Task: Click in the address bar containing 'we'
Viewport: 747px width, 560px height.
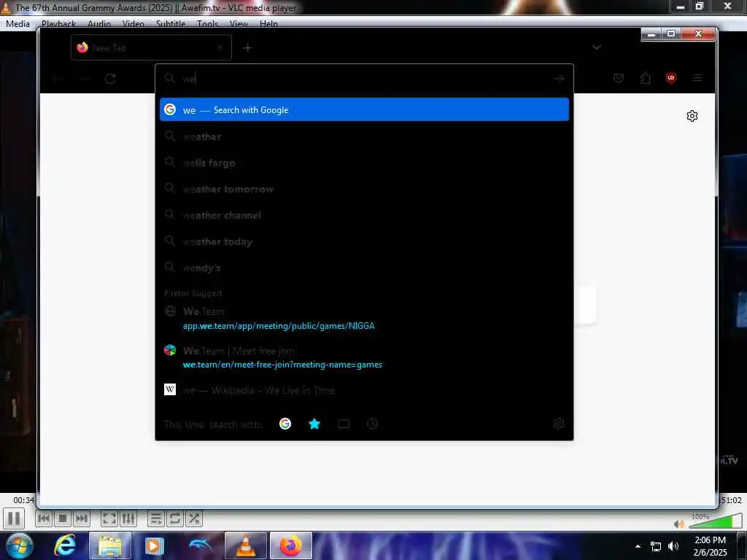Action: [x=365, y=79]
